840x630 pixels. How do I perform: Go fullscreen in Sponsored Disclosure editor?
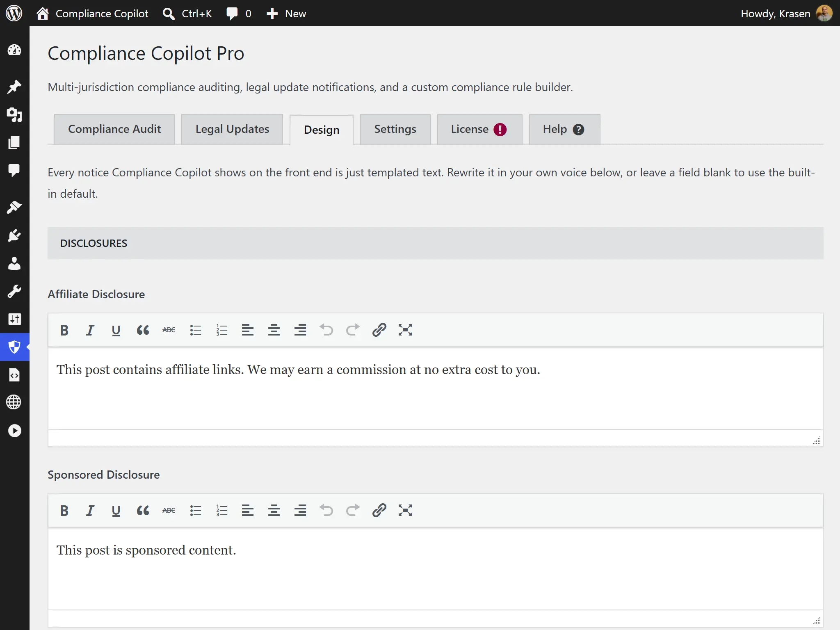405,511
